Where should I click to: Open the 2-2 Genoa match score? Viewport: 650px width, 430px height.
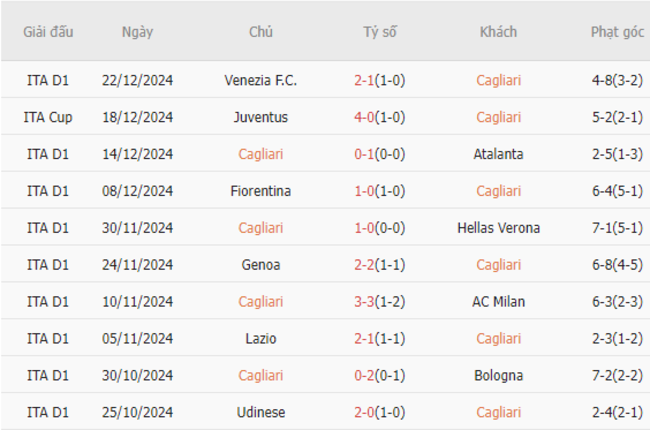[364, 265]
